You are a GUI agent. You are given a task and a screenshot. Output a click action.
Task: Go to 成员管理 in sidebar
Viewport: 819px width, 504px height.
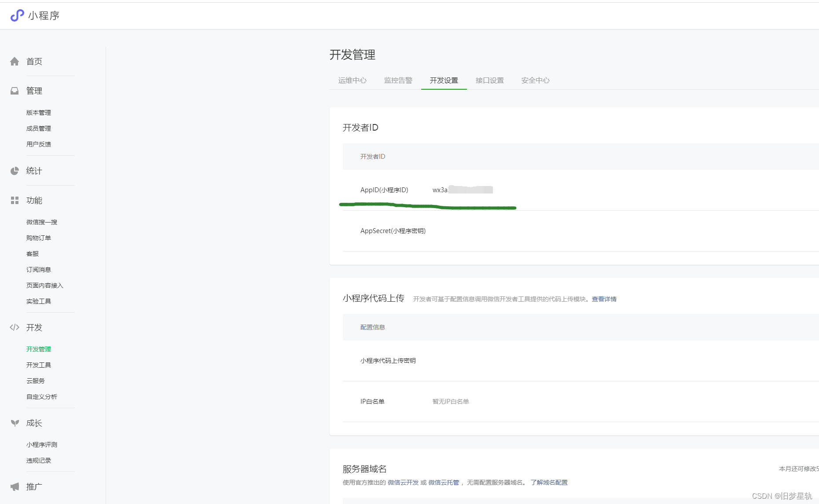pos(39,128)
